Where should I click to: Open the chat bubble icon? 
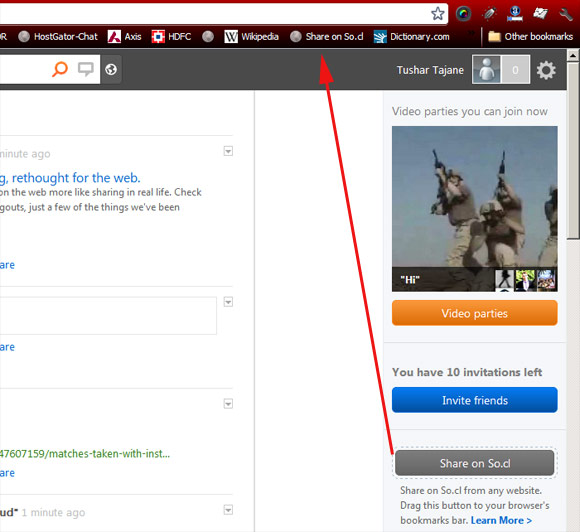85,69
